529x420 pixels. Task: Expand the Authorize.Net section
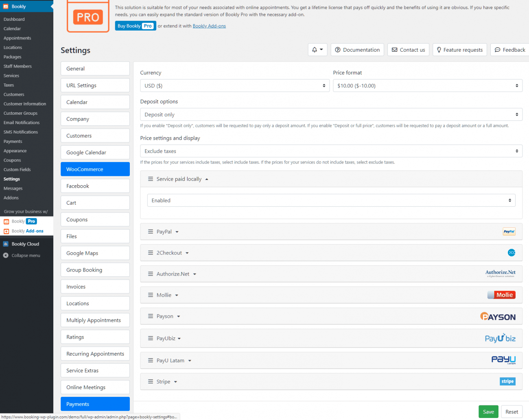pyautogui.click(x=176, y=274)
